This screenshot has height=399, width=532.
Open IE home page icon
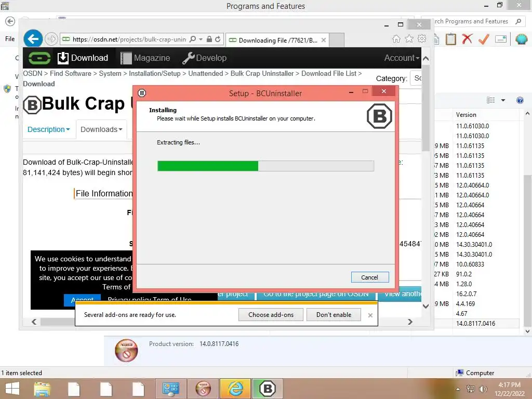[396, 39]
